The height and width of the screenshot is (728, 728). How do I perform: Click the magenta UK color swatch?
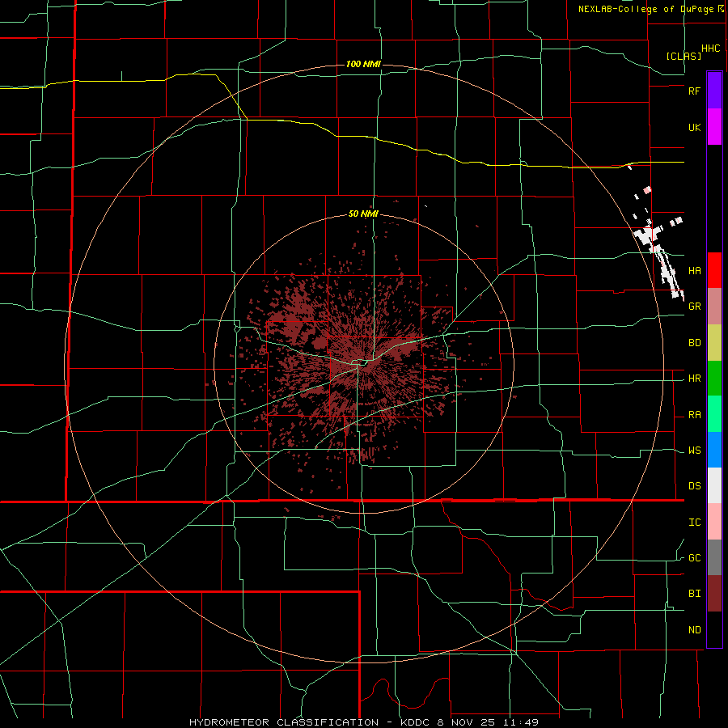[714, 127]
